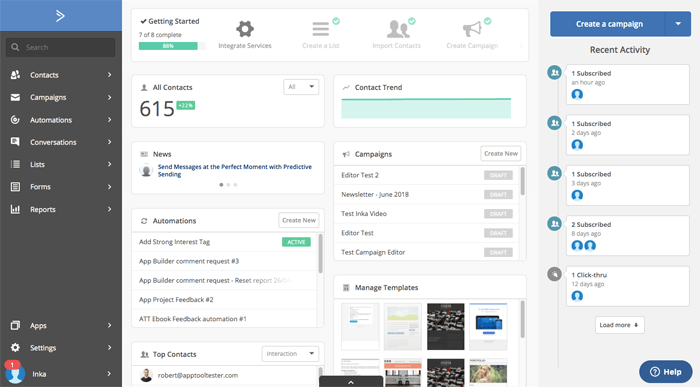Image resolution: width=700 pixels, height=387 pixels.
Task: Open the first template thumbnail
Action: 360,326
